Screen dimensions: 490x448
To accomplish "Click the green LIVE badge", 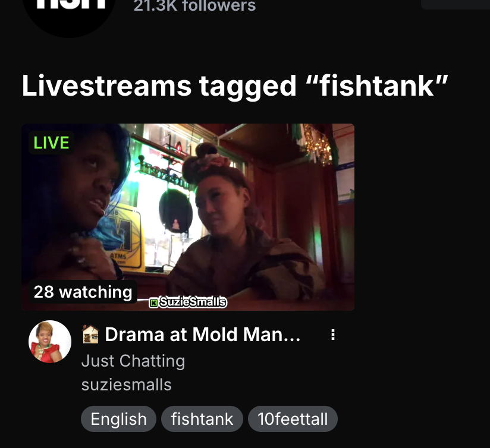I will point(51,143).
